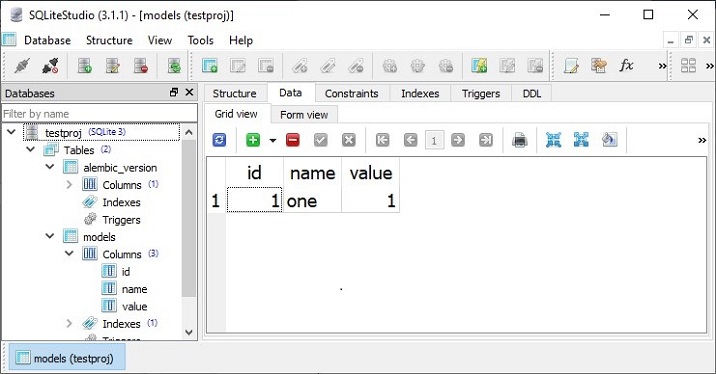Click the window tile layout icon
Screen dimensions: 716x374
pos(688,66)
